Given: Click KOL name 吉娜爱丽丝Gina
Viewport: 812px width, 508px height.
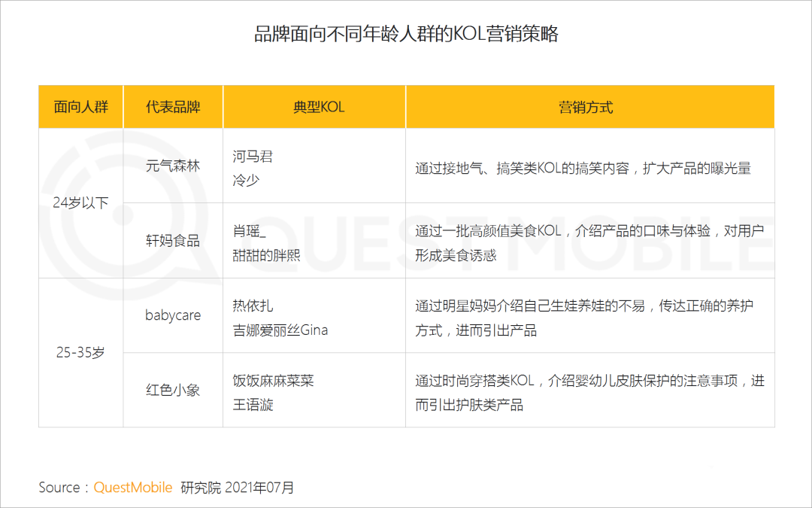Looking at the screenshot, I should [x=280, y=330].
